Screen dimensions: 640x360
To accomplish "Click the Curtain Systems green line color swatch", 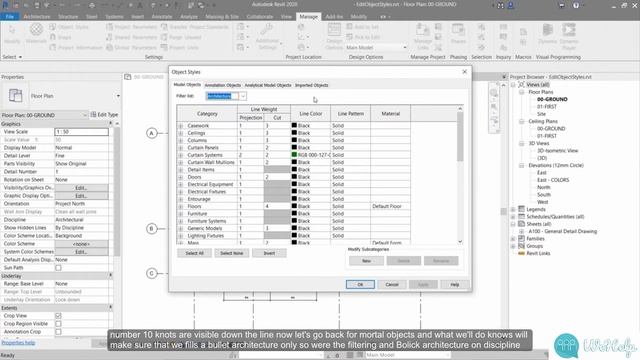I will tap(294, 155).
